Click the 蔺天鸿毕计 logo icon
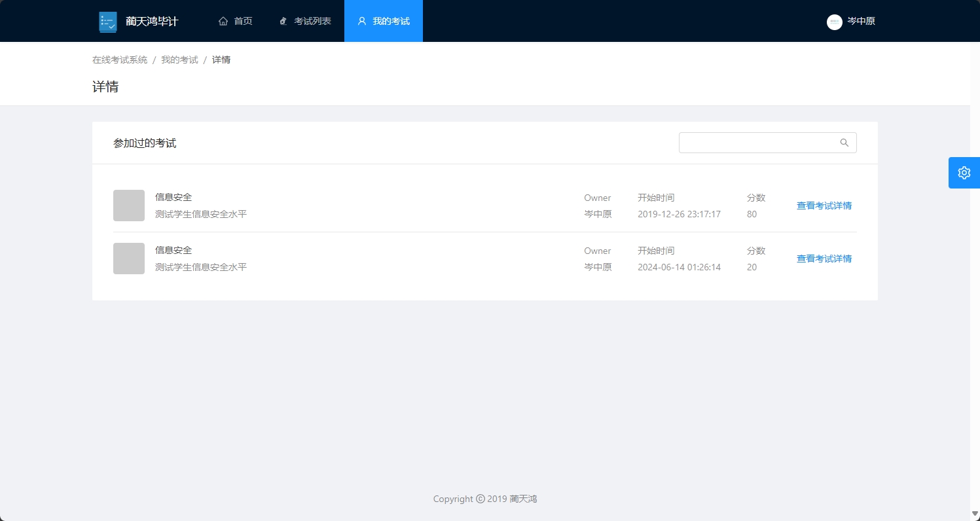Screen dimensions: 980x521 108,22
